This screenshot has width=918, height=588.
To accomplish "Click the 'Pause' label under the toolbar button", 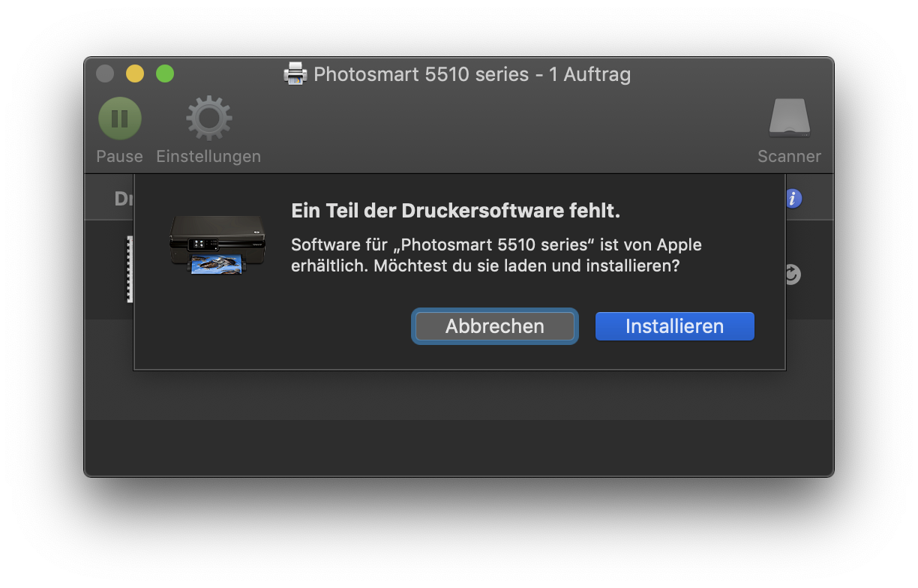I will [119, 156].
